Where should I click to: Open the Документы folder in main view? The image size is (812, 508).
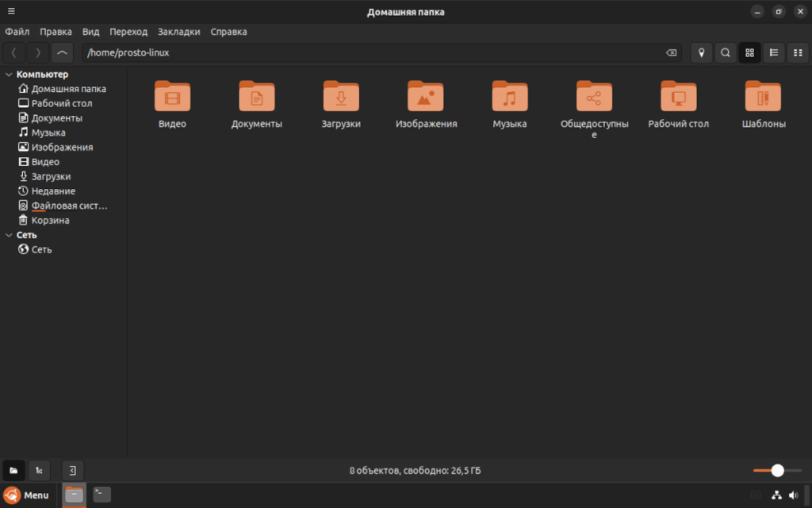click(x=257, y=105)
